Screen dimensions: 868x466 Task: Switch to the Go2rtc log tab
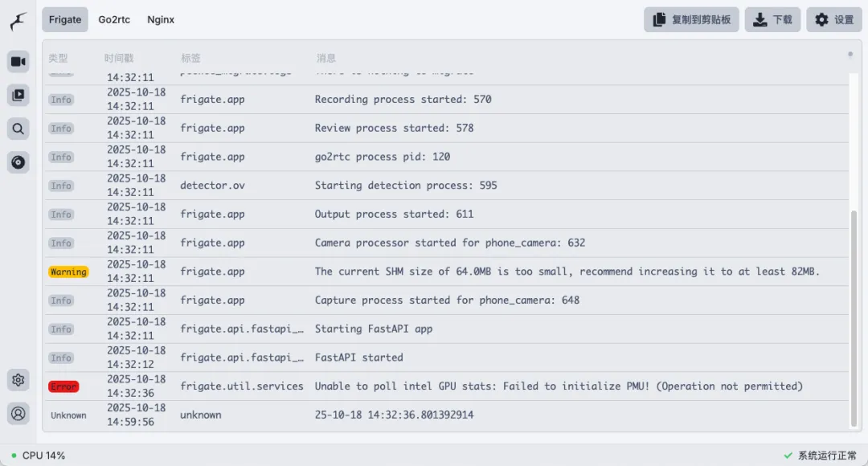[114, 19]
